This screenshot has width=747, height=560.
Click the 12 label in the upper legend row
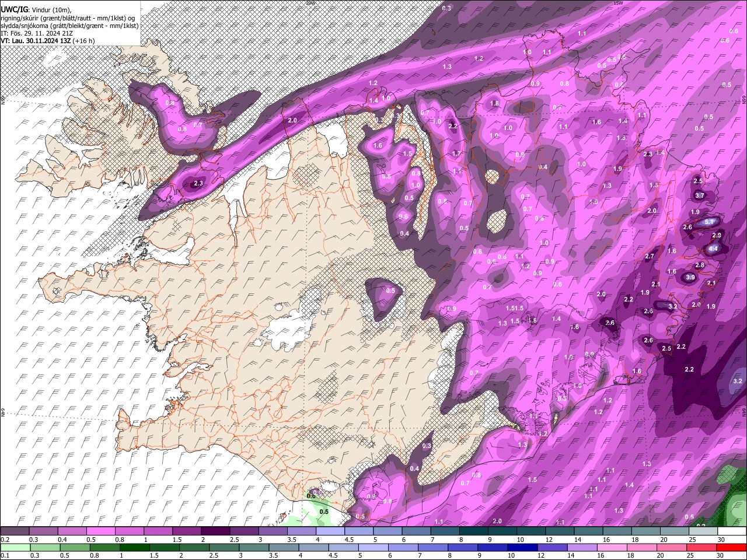[x=548, y=540]
